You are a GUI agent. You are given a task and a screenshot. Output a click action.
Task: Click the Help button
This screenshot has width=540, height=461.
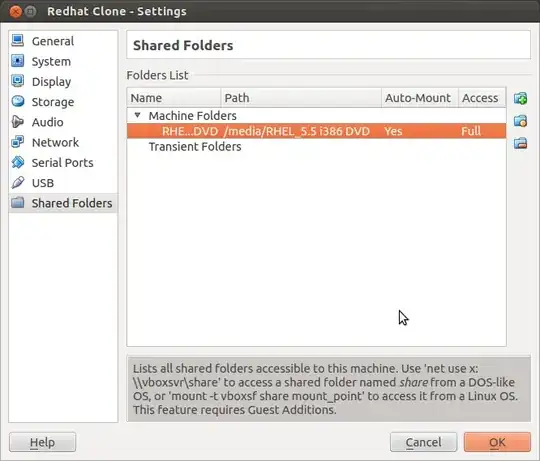point(42,442)
